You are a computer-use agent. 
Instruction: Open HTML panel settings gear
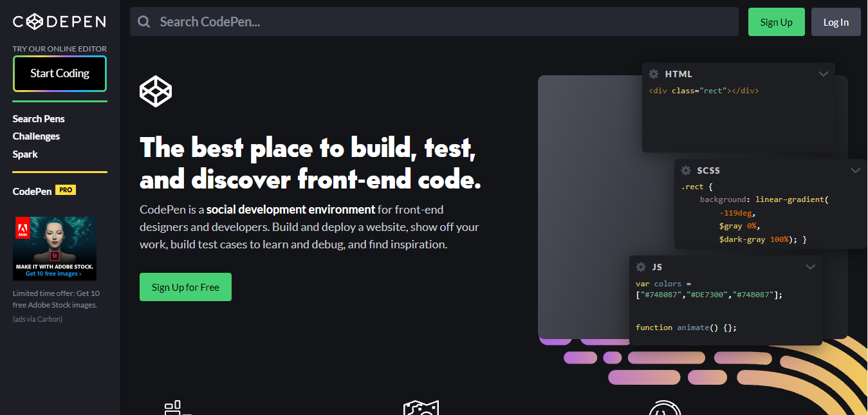pos(654,74)
